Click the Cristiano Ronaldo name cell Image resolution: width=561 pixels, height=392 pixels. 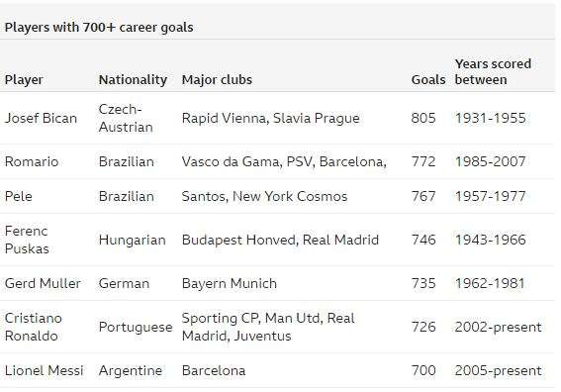[34, 327]
